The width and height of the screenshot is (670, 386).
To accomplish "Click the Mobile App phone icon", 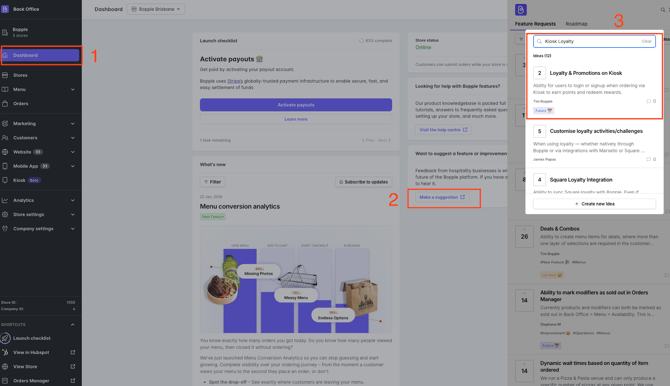I will point(5,166).
